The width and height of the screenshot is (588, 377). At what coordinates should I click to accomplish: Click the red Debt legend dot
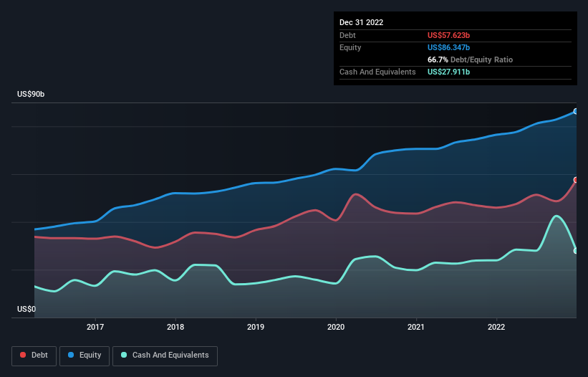pos(23,355)
